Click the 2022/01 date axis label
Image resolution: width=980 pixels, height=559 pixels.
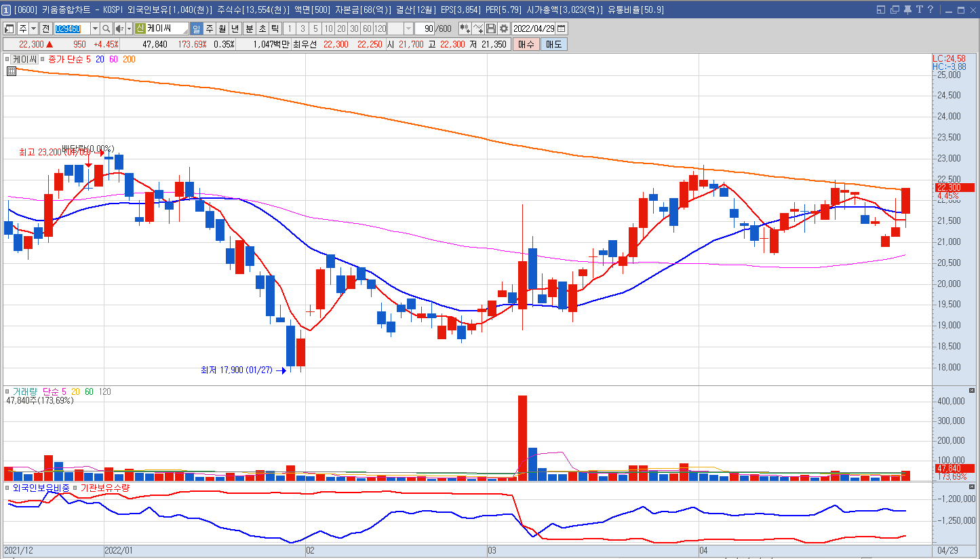click(x=120, y=552)
